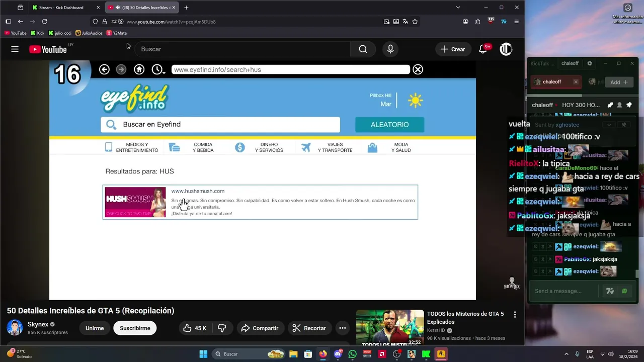The width and height of the screenshot is (644, 362).
Task: Open Firefox account profile icon
Action: pyautogui.click(x=465, y=22)
